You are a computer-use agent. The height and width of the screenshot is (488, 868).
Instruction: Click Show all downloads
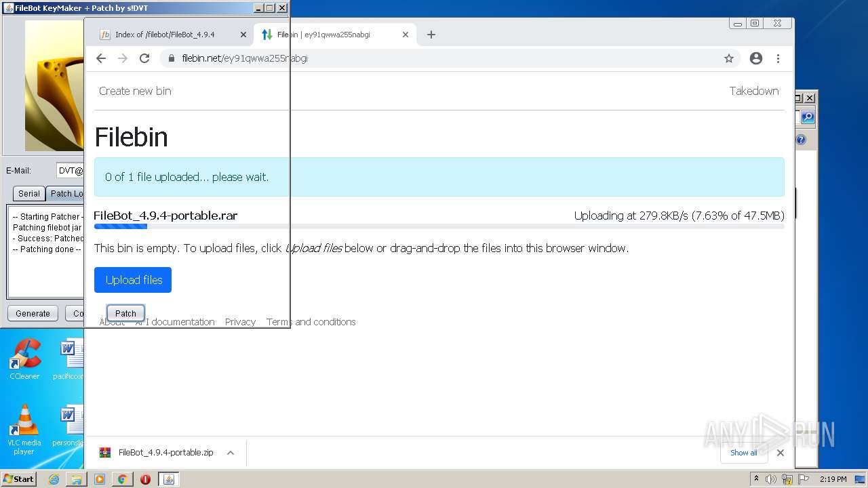(744, 453)
